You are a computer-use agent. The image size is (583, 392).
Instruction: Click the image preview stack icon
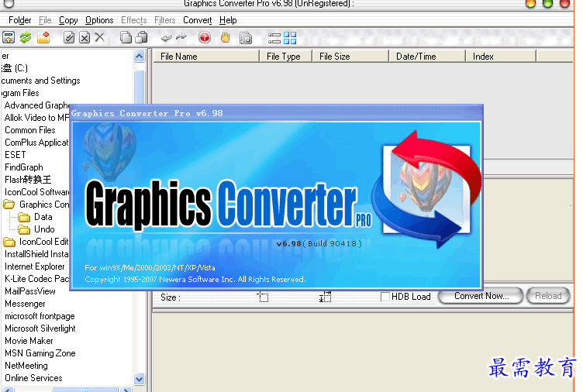[x=246, y=38]
